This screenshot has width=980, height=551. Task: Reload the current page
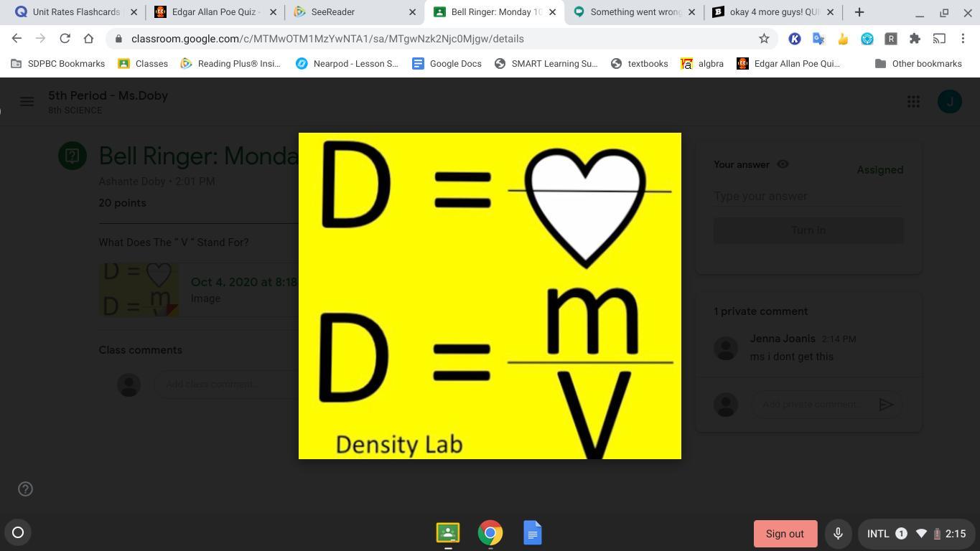(x=65, y=39)
